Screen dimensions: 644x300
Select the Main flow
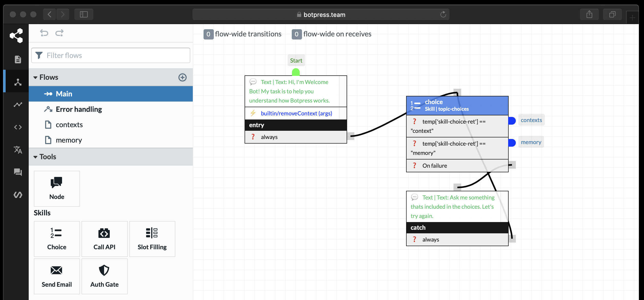pyautogui.click(x=111, y=94)
